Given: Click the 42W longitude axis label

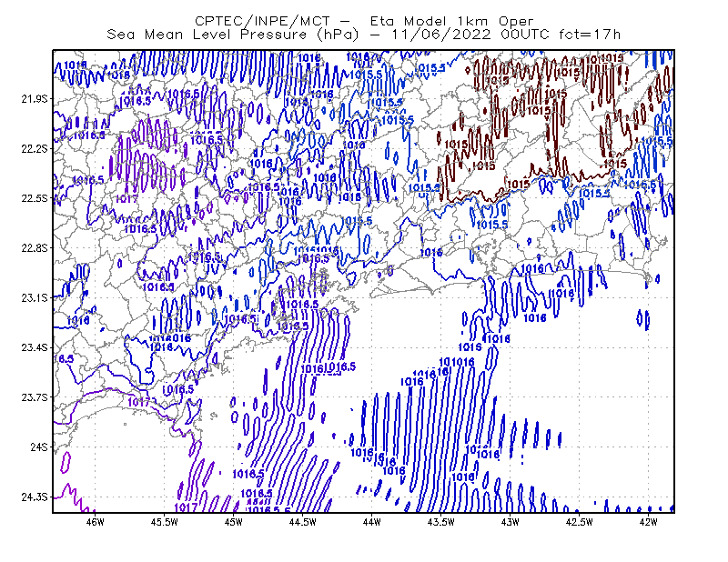Looking at the screenshot, I should pyautogui.click(x=649, y=522).
